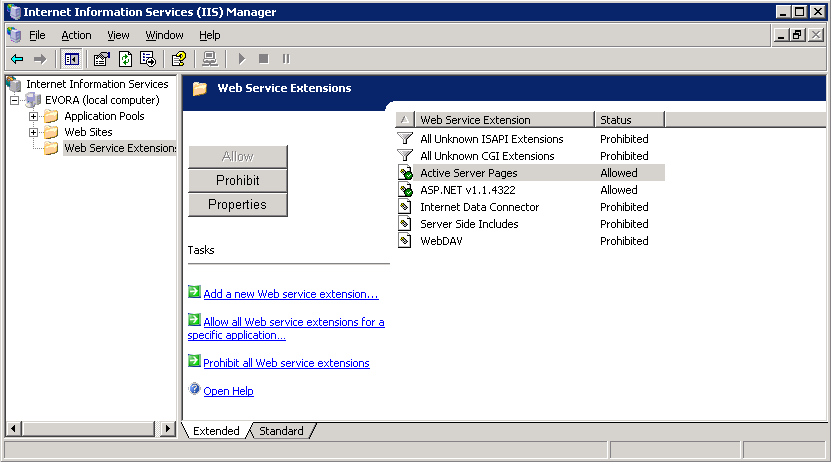Click the WebDAV extension icon

pos(405,241)
